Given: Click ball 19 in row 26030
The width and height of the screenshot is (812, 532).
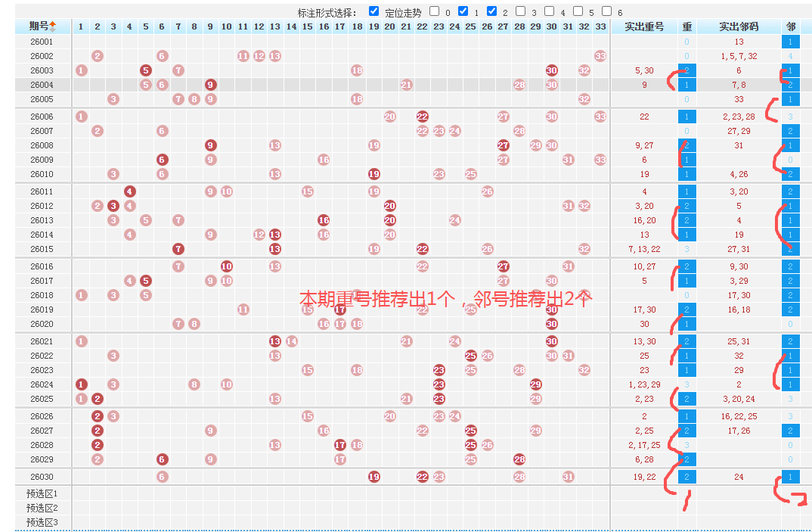Looking at the screenshot, I should point(373,477).
